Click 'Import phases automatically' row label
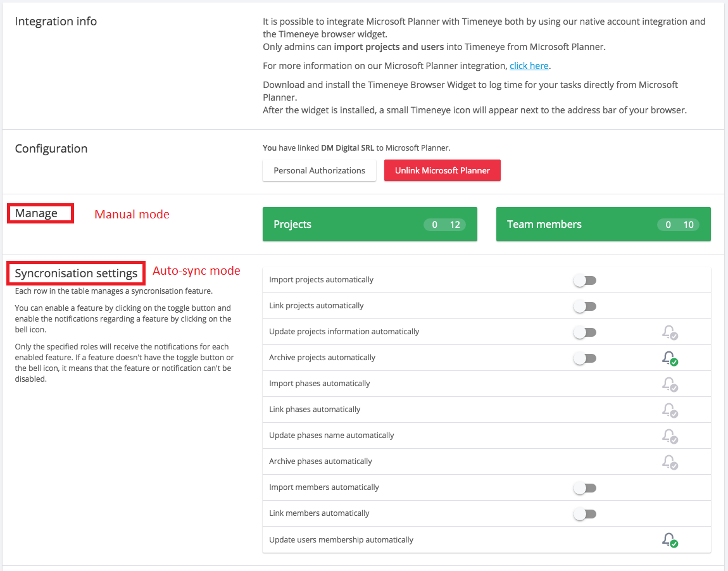This screenshot has height=571, width=728. point(320,384)
